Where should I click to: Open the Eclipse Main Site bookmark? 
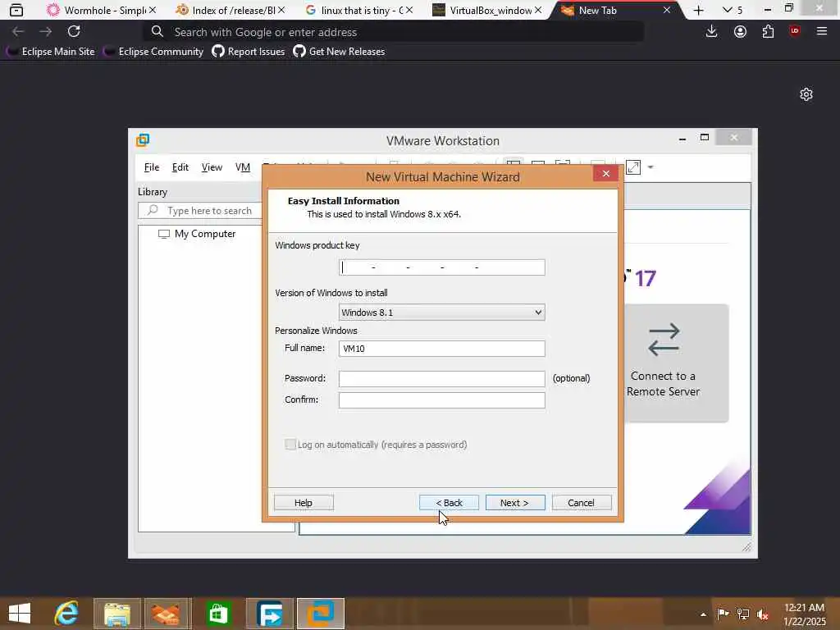coord(51,52)
